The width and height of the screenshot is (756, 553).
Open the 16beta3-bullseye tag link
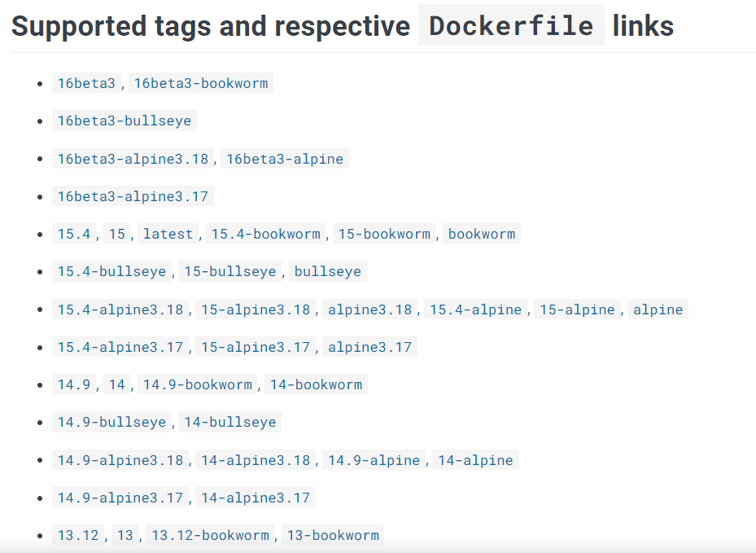(125, 121)
